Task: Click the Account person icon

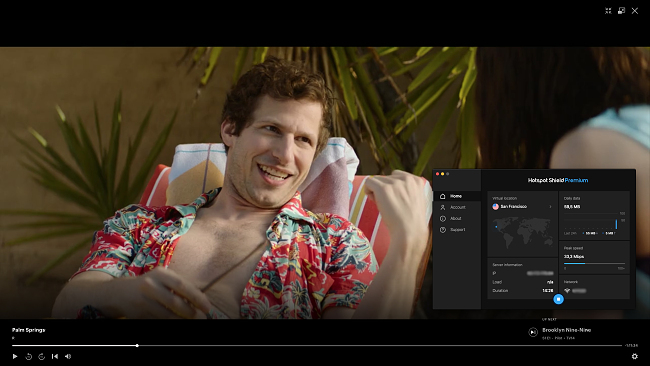Action: pyautogui.click(x=443, y=207)
